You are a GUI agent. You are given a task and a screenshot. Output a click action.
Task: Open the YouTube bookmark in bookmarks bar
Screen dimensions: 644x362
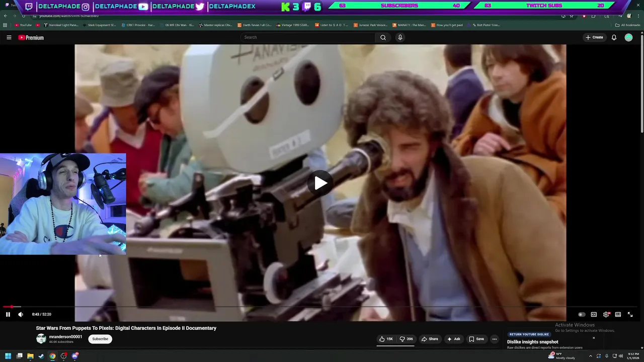coord(23,25)
